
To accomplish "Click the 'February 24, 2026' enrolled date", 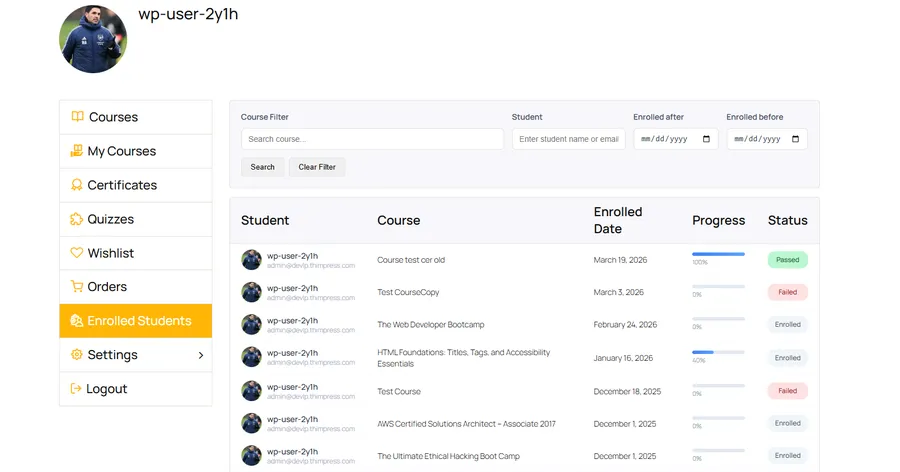I will point(625,324).
